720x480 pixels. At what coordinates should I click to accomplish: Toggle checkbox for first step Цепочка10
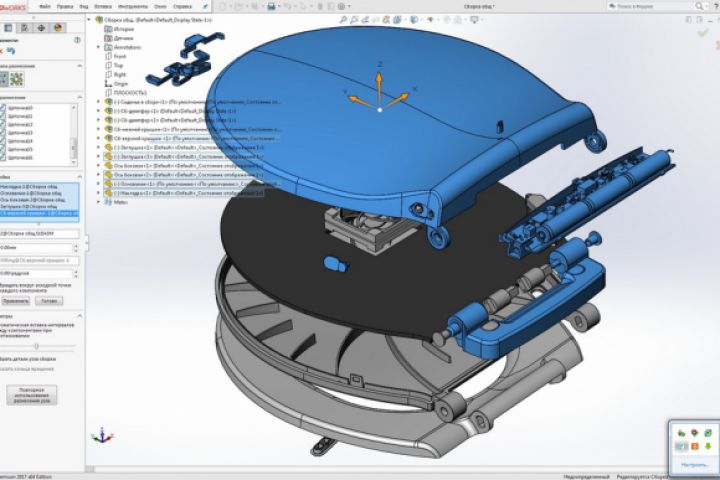pos(2,108)
